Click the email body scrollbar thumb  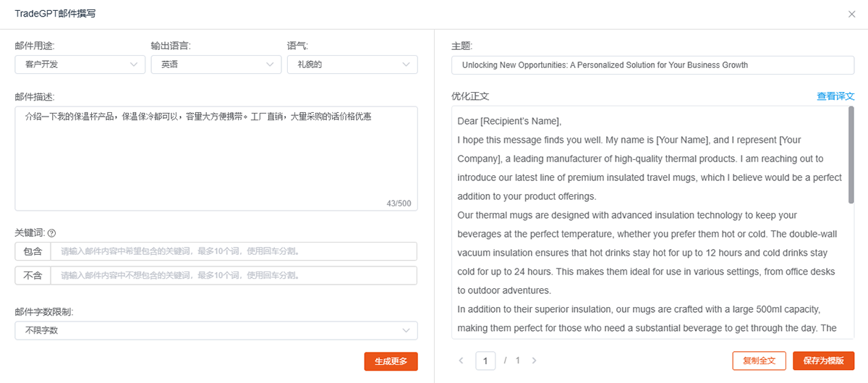coord(851,155)
